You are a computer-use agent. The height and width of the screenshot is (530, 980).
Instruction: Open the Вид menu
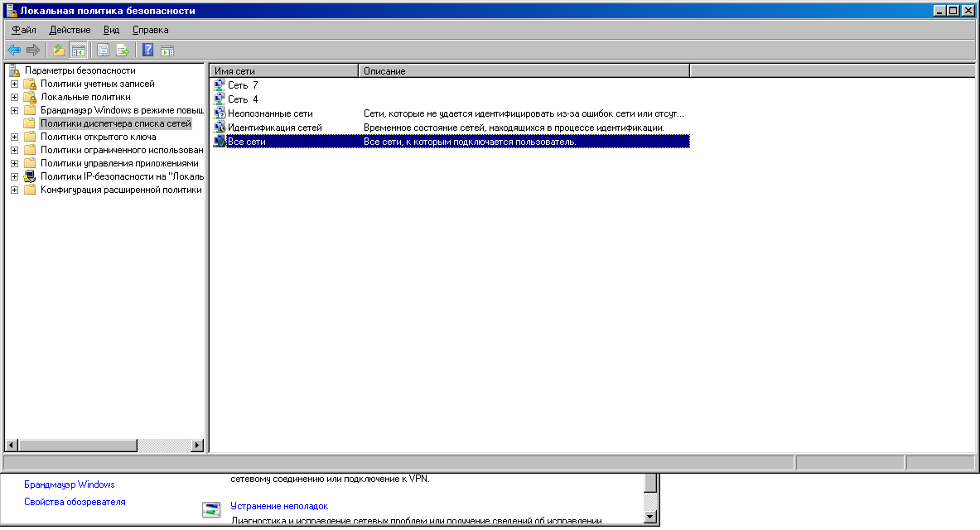click(x=111, y=30)
